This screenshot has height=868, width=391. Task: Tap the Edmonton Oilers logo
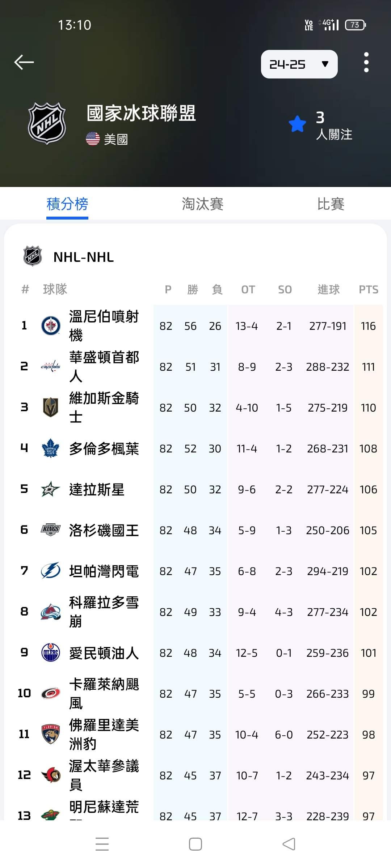tap(51, 652)
